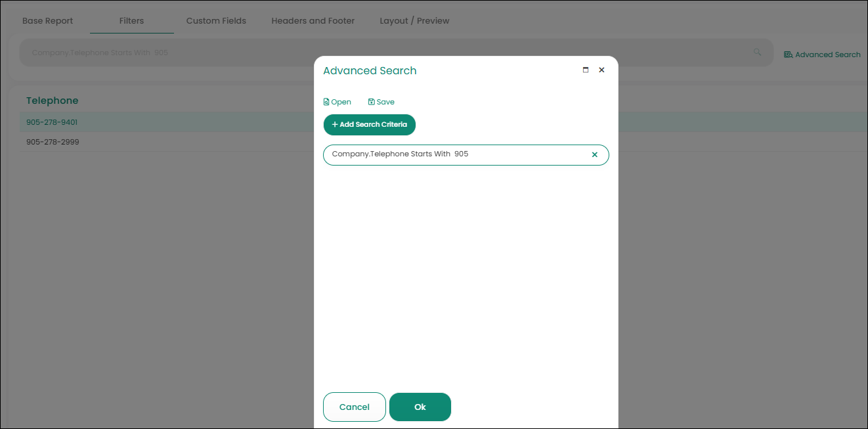Click the Telephone column header
868x429 pixels.
pos(52,101)
